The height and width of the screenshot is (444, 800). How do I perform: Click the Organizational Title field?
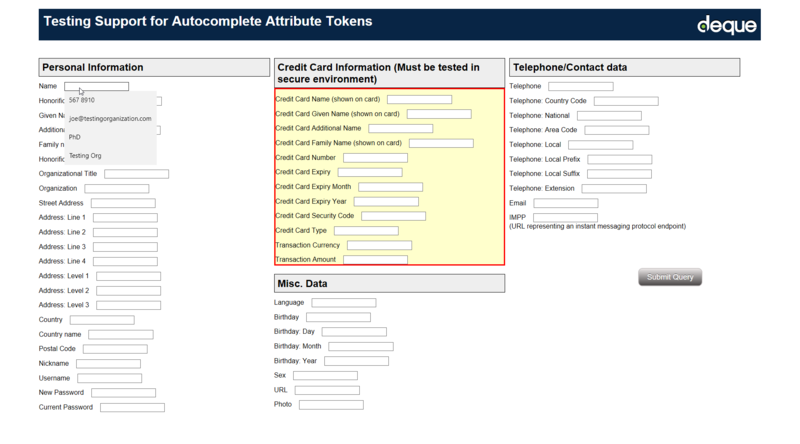[x=136, y=174]
